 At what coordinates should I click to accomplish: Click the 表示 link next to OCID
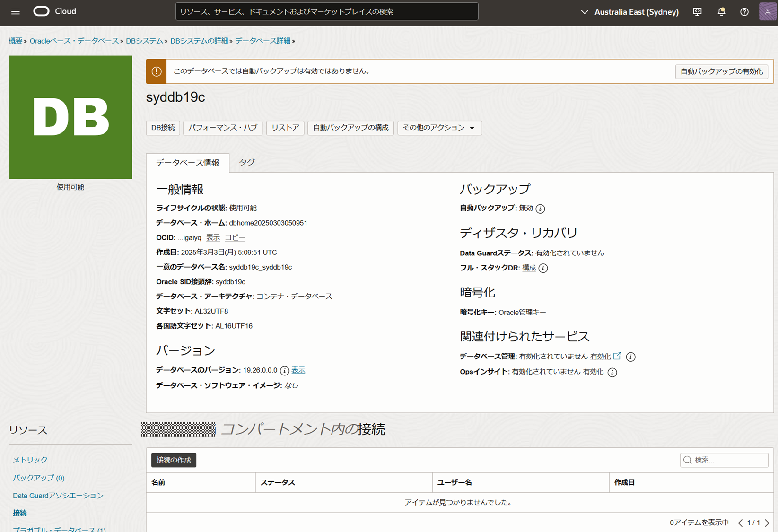pos(213,237)
